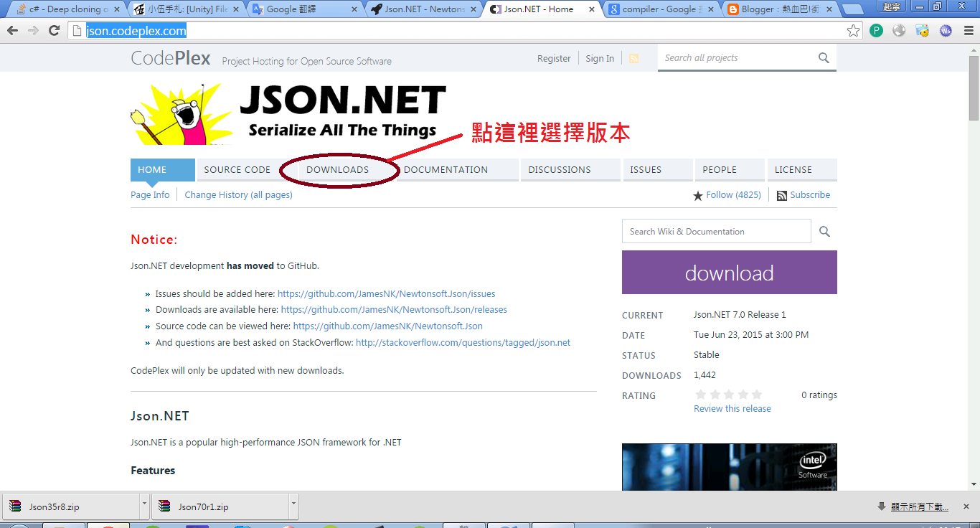Click the Page Info link
This screenshot has height=528, width=980.
pyautogui.click(x=150, y=195)
